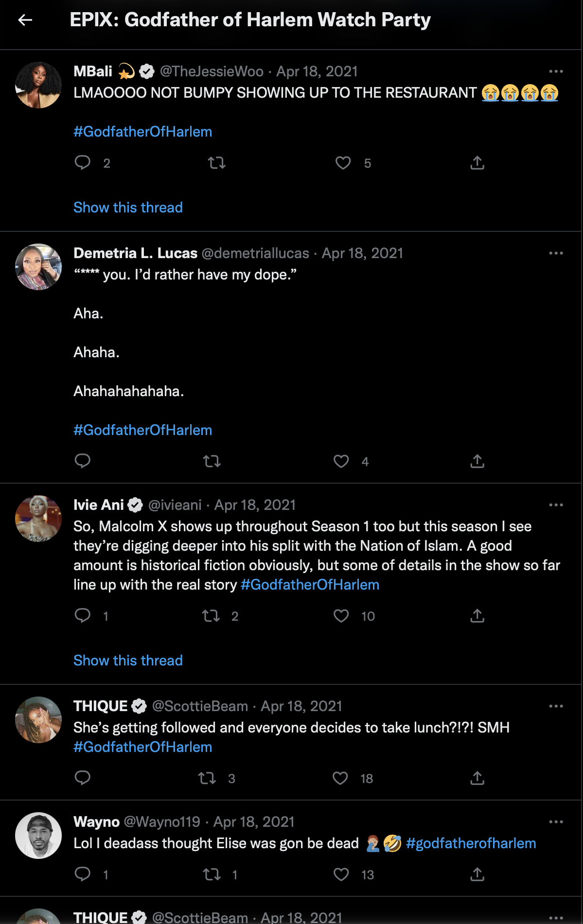
Task: Retweet Wayno's tweet about Elise
Action: coord(212,874)
